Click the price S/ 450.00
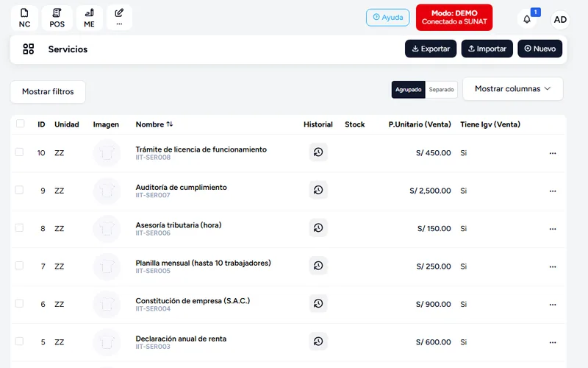 tap(434, 153)
